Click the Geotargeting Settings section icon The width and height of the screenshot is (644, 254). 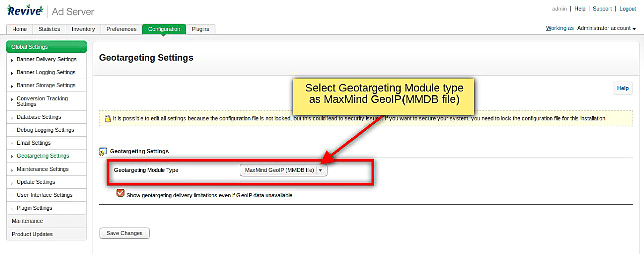pos(103,152)
